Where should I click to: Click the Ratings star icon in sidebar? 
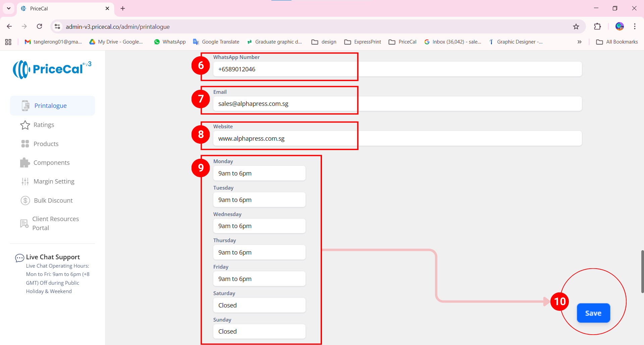25,125
